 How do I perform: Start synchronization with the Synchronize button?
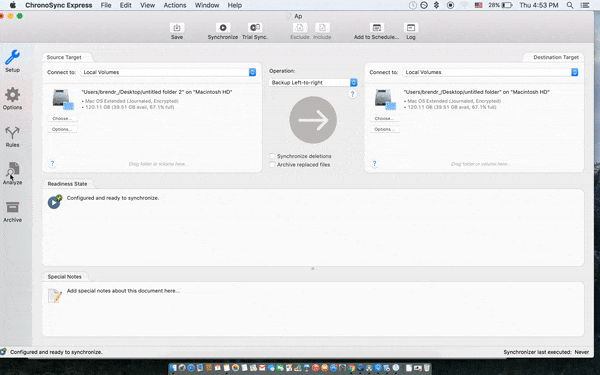(223, 31)
